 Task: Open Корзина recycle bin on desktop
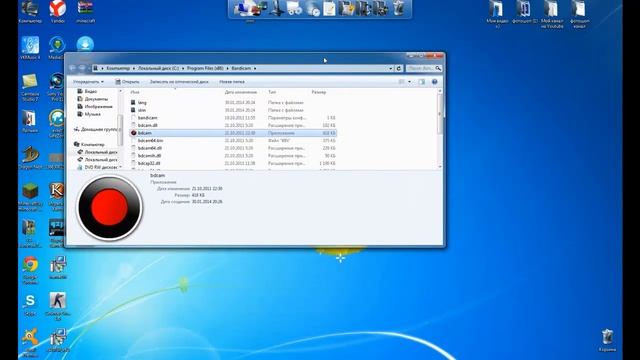608,340
